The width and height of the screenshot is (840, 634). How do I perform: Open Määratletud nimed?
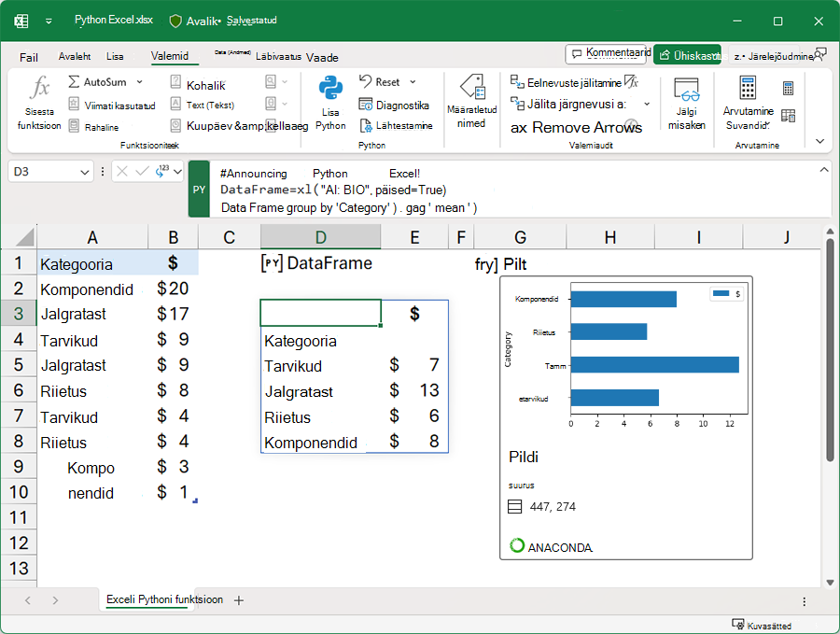(471, 101)
